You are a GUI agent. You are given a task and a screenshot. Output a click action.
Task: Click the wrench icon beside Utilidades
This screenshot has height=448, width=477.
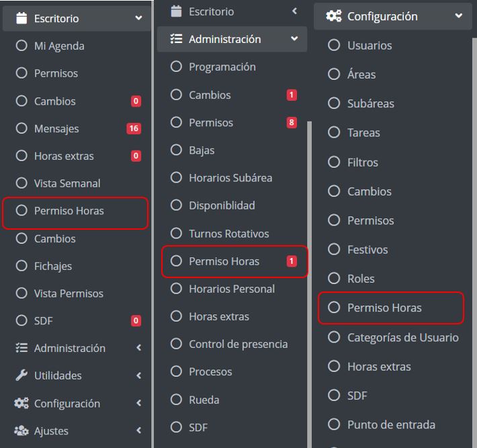(21, 375)
